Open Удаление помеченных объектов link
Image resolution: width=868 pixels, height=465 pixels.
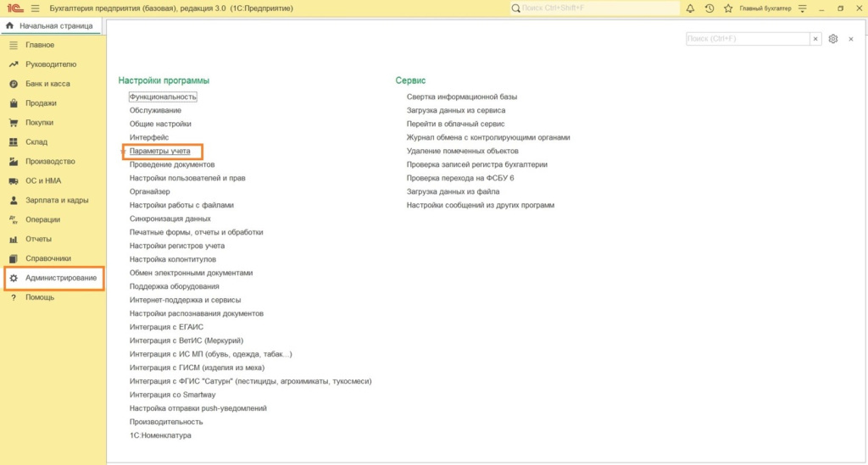coord(462,151)
